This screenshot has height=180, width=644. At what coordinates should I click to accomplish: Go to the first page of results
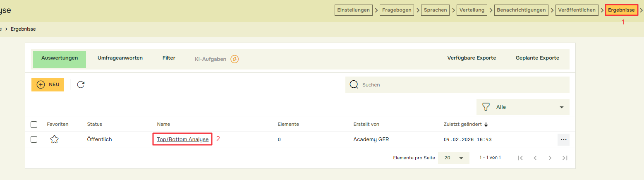point(520,158)
